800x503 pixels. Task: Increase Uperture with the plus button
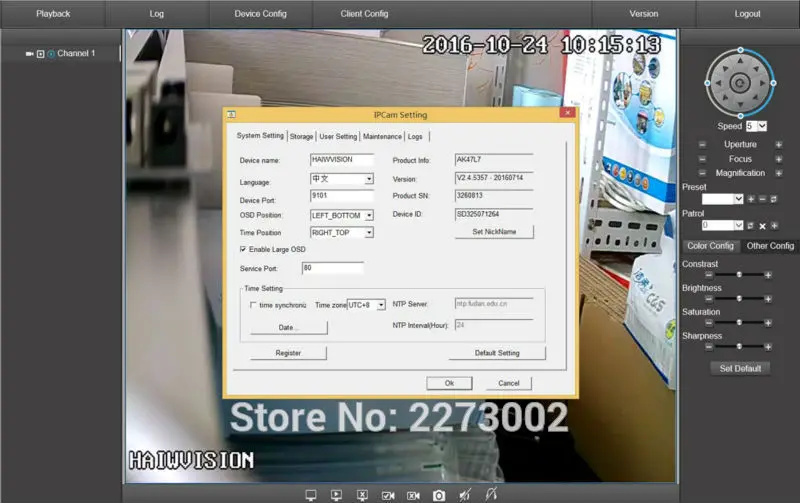pyautogui.click(x=779, y=145)
